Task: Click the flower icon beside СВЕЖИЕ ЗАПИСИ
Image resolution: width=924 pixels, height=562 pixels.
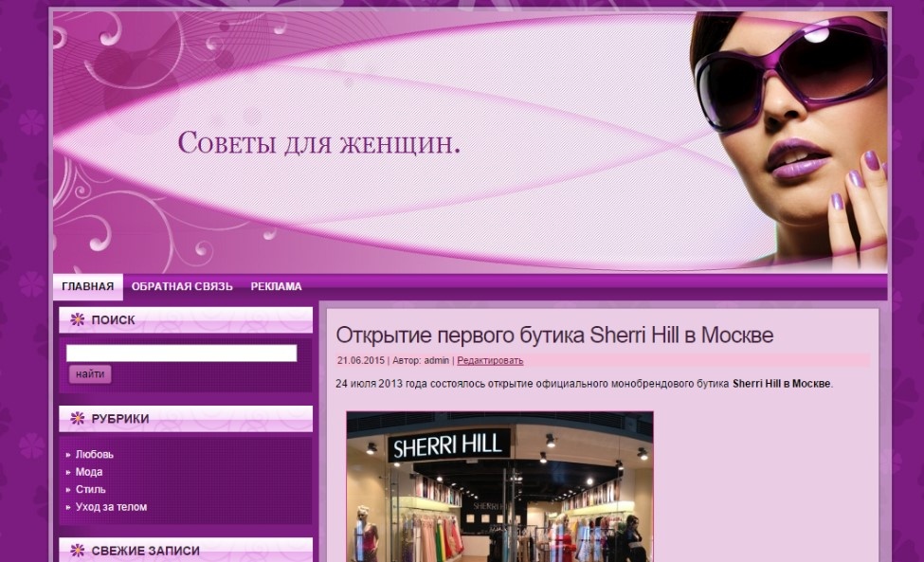Action: (77, 551)
